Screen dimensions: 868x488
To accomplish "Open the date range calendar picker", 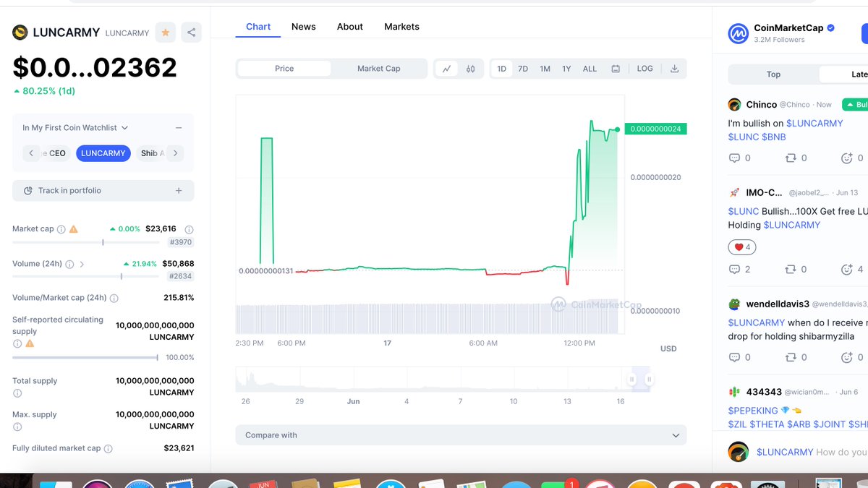I will 616,68.
